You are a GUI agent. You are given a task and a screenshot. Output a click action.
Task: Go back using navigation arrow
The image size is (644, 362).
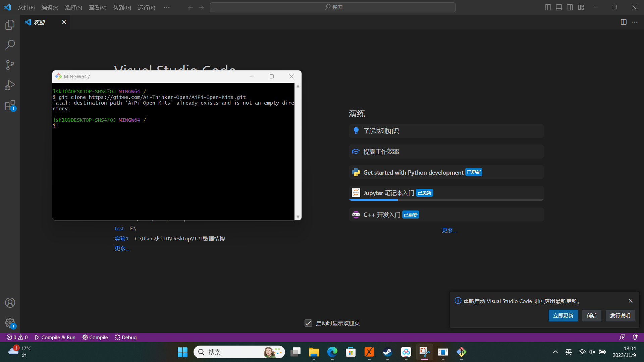pos(190,7)
